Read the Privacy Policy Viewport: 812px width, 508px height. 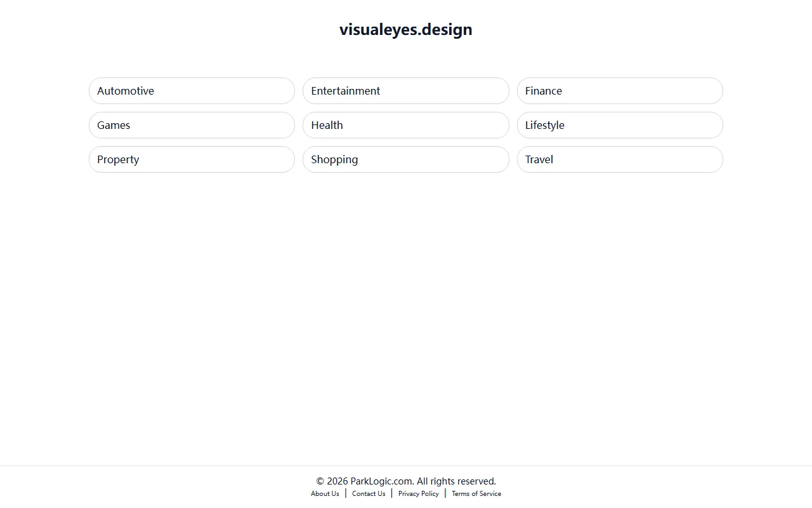pyautogui.click(x=418, y=493)
